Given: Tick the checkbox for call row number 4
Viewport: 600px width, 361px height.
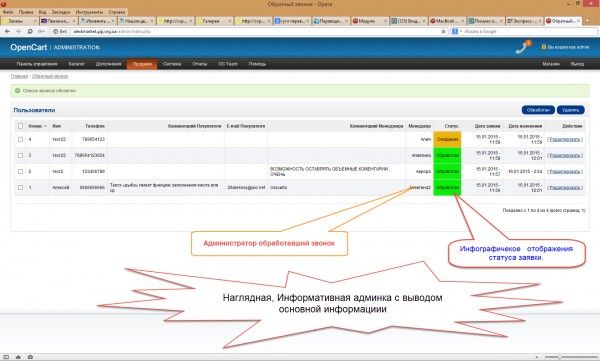Looking at the screenshot, I should (20, 139).
